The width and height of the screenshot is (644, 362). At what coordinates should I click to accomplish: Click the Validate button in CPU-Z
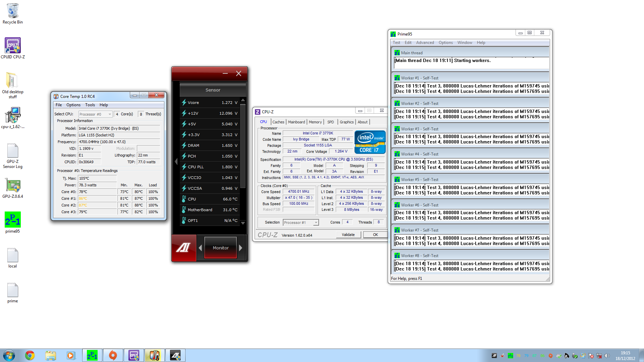point(348,235)
